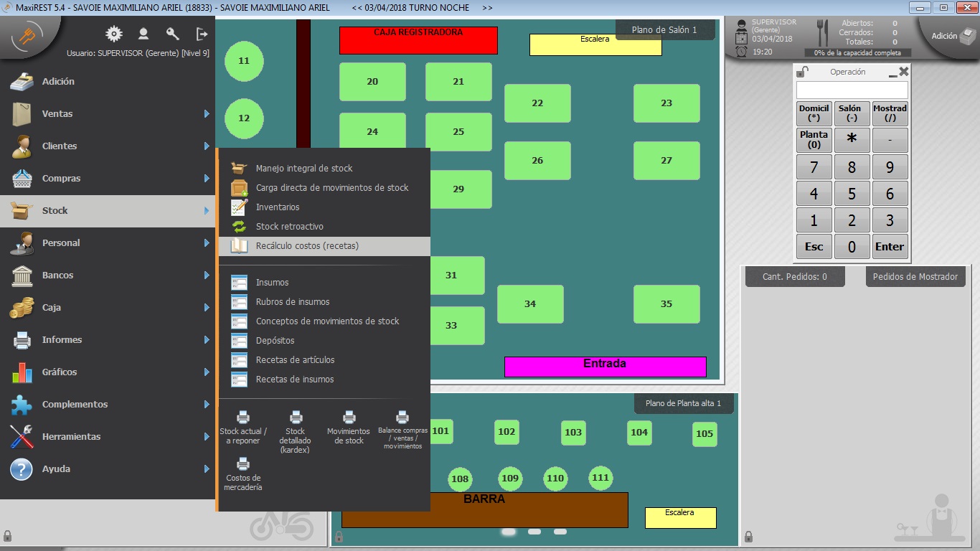
Task: Expand the Informes submenu arrow
Action: [x=207, y=340]
